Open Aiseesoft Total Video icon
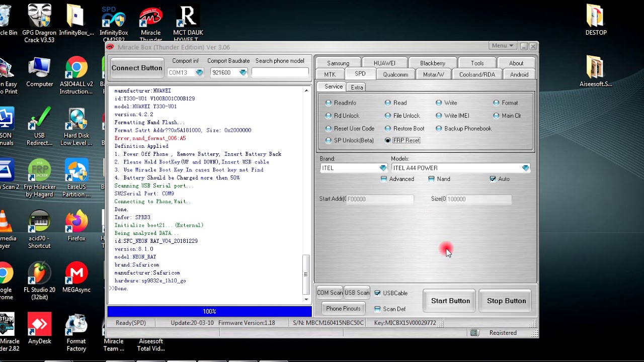Screen dimensions: 644x362 (150, 344)
